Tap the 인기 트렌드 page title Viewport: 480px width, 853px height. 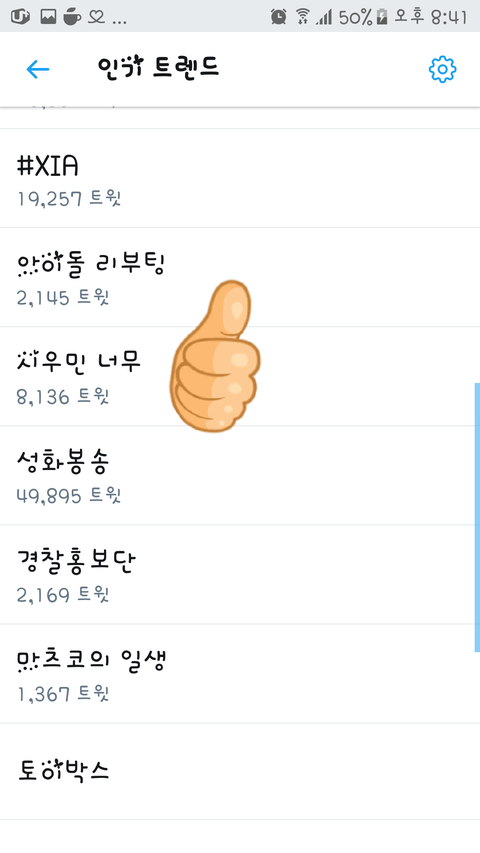[158, 67]
